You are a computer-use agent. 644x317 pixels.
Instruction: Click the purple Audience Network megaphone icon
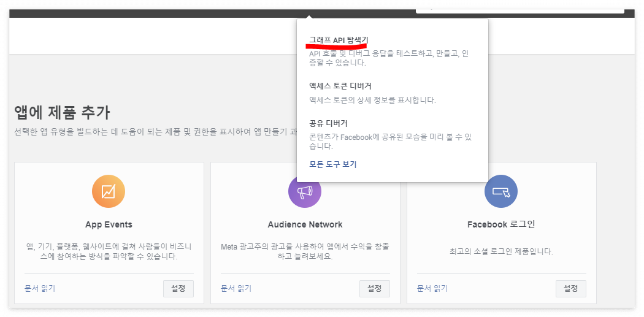(x=305, y=191)
